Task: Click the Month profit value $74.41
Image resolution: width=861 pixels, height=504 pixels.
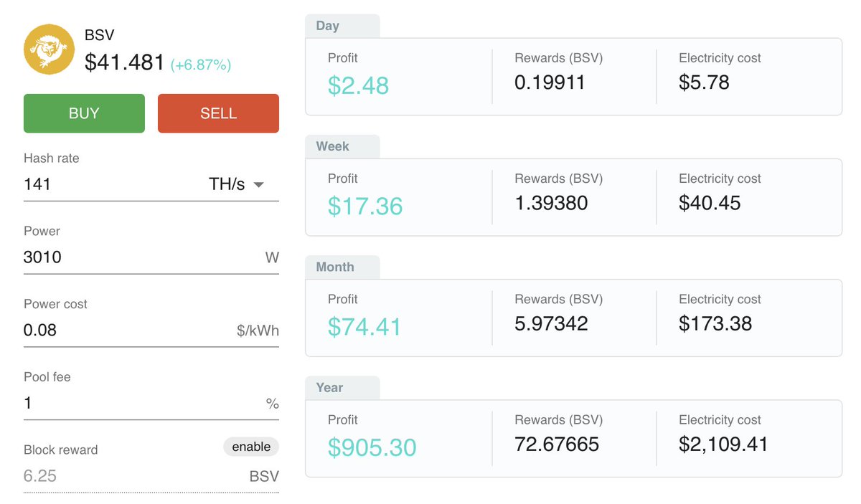Action: (364, 326)
